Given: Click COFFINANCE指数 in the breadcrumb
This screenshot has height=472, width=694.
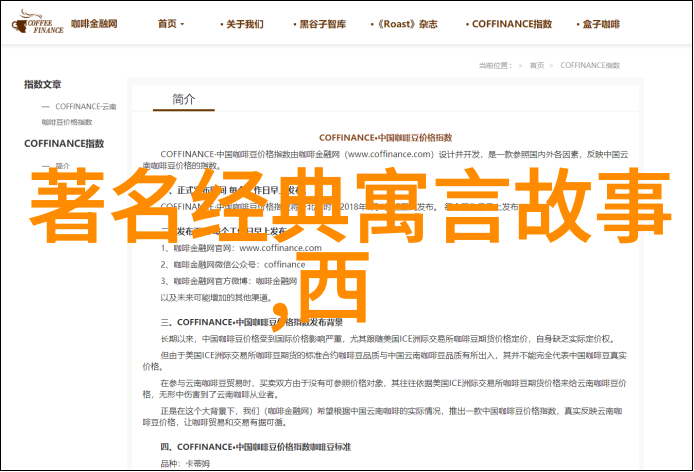Looking at the screenshot, I should pos(590,66).
